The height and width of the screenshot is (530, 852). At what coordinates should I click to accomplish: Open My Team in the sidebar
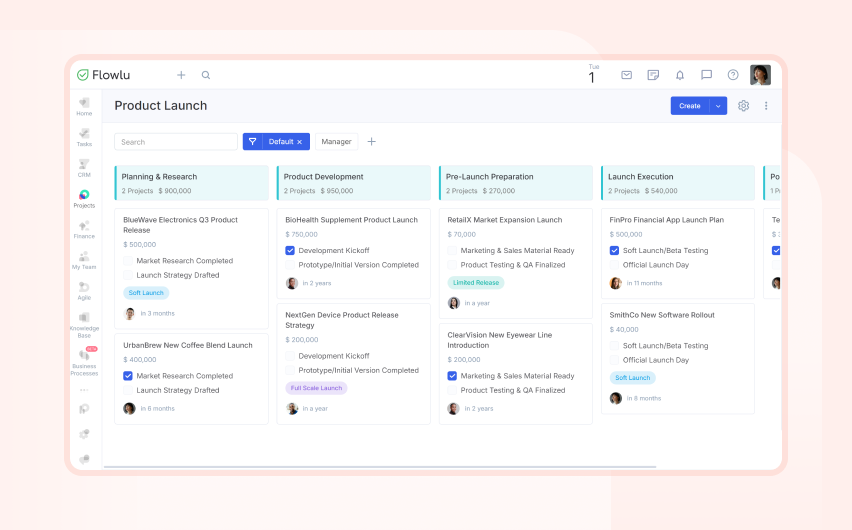[84, 260]
